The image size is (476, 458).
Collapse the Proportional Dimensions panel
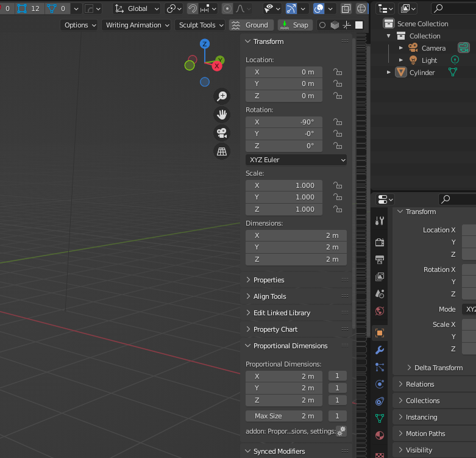pyautogui.click(x=290, y=346)
